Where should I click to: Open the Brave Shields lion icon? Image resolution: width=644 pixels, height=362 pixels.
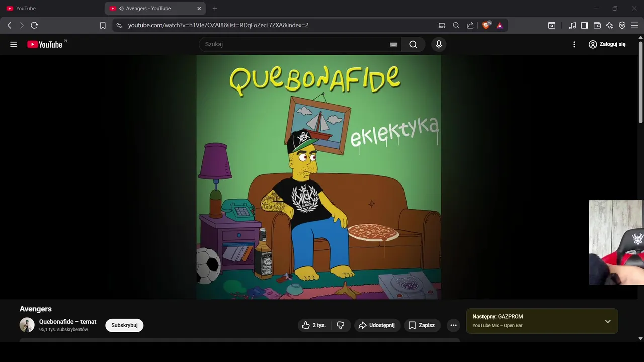tap(486, 25)
